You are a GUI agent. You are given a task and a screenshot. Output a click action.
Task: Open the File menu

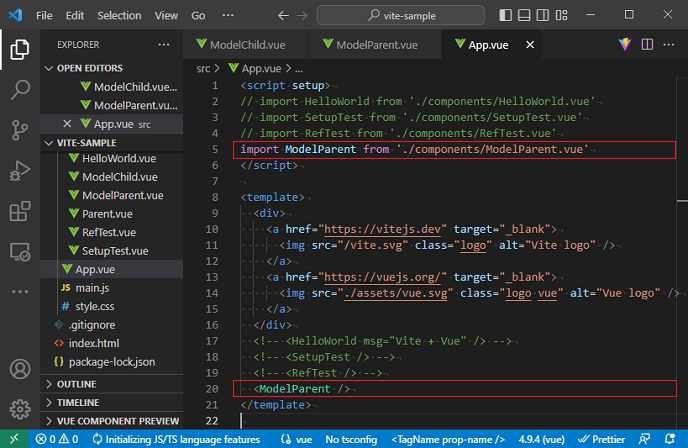point(44,16)
